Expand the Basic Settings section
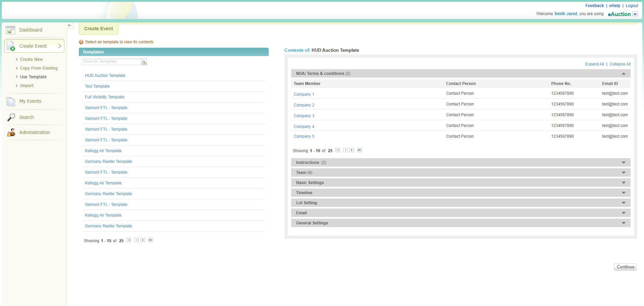The width and height of the screenshot is (644, 306). [x=624, y=183]
